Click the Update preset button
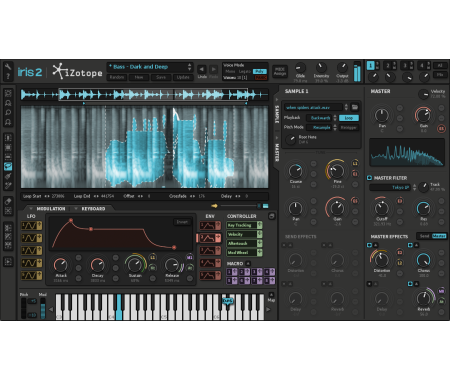 coord(183,77)
